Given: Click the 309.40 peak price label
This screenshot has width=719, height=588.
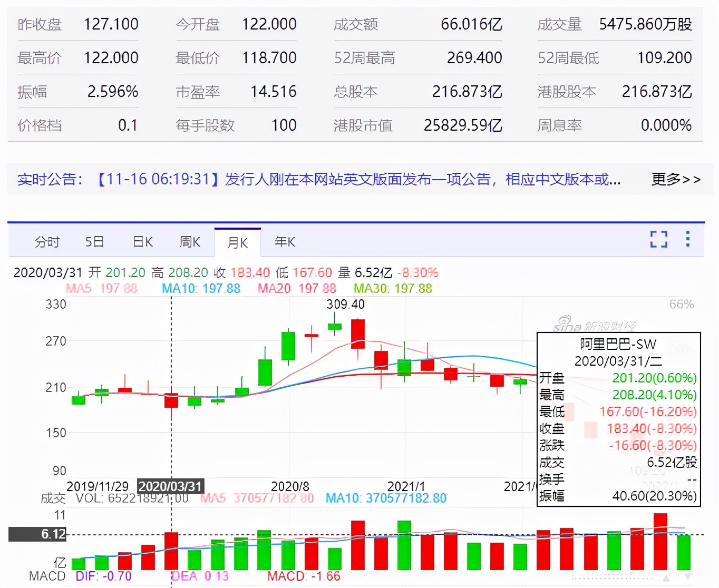Looking at the screenshot, I should click(x=345, y=304).
